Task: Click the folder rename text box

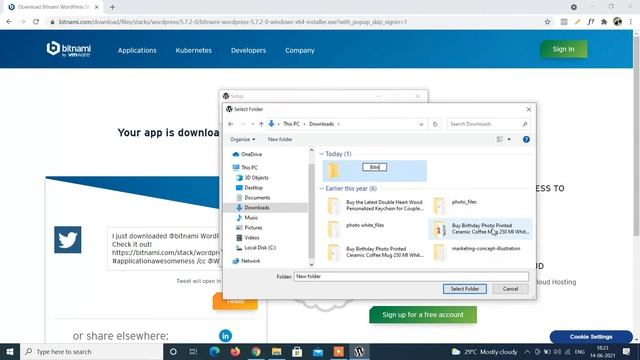Action: 374,167
